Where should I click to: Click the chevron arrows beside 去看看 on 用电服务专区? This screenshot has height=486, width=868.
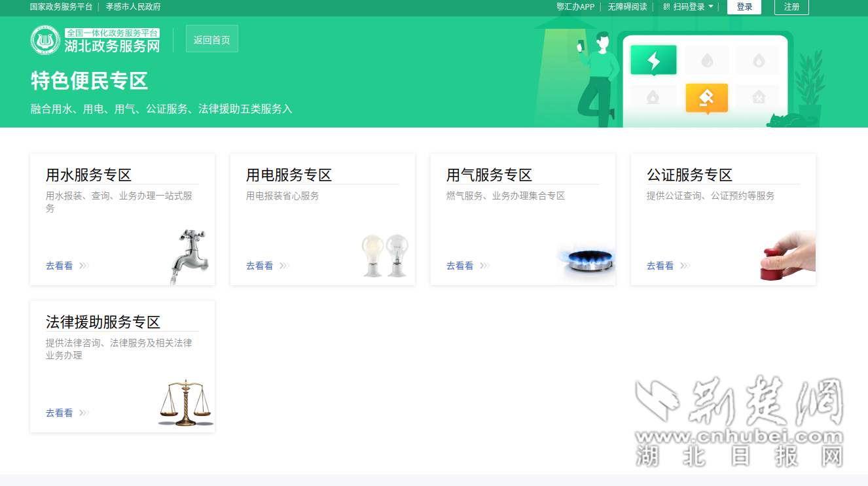285,265
